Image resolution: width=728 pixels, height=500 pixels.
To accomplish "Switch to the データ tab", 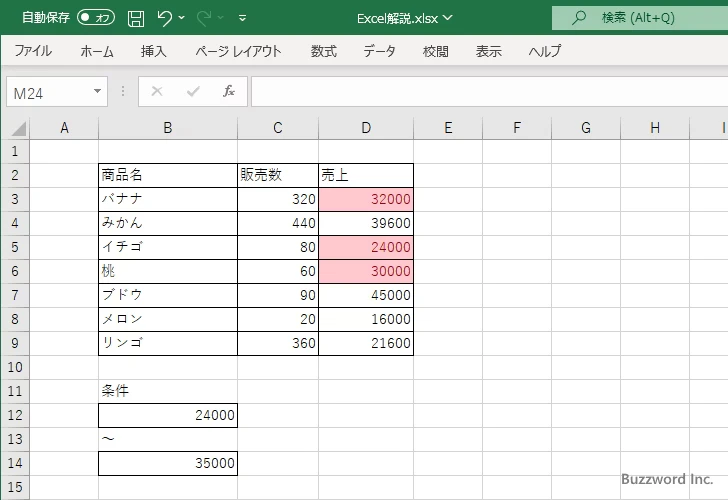I will pyautogui.click(x=379, y=51).
